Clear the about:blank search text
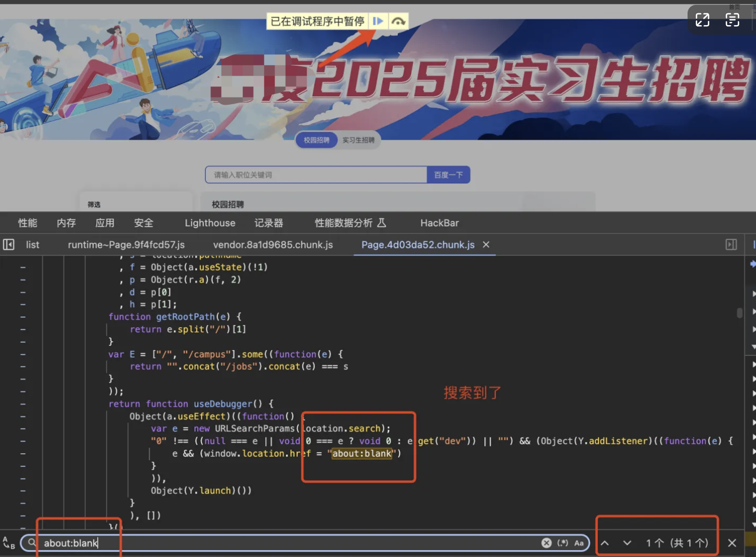The height and width of the screenshot is (557, 756). coord(546,543)
